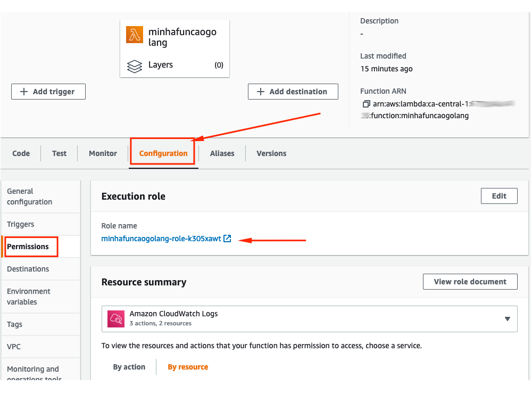Select the Layers icon on the function diagram
Image resolution: width=532 pixels, height=394 pixels.
coord(136,65)
